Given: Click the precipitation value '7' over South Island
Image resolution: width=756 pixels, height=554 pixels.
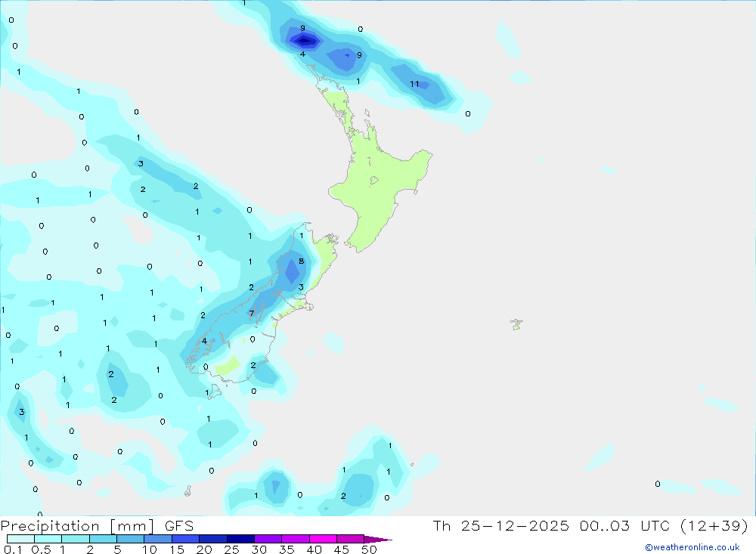Looking at the screenshot, I should point(251,314).
